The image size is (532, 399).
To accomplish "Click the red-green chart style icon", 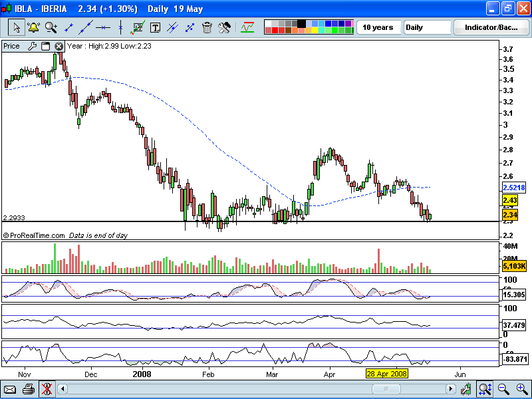I will coord(247,27).
